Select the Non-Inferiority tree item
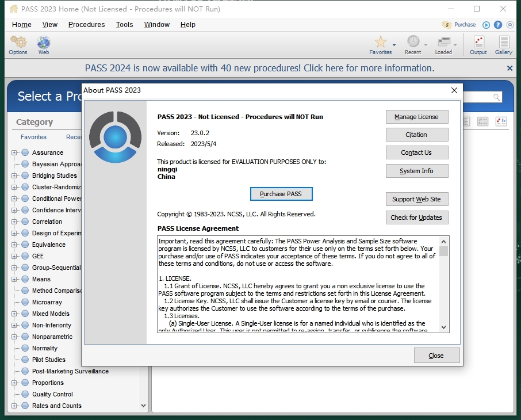Image resolution: width=521 pixels, height=420 pixels. [52, 325]
